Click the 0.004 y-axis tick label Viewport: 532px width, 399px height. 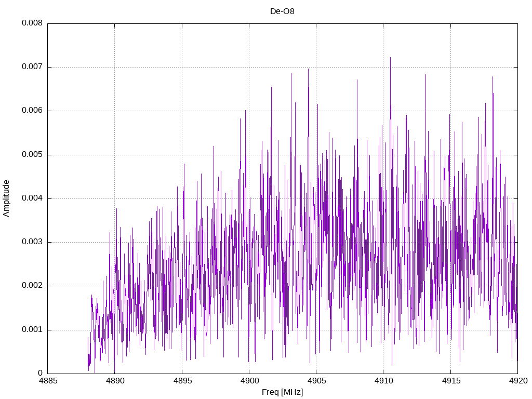tap(32, 198)
